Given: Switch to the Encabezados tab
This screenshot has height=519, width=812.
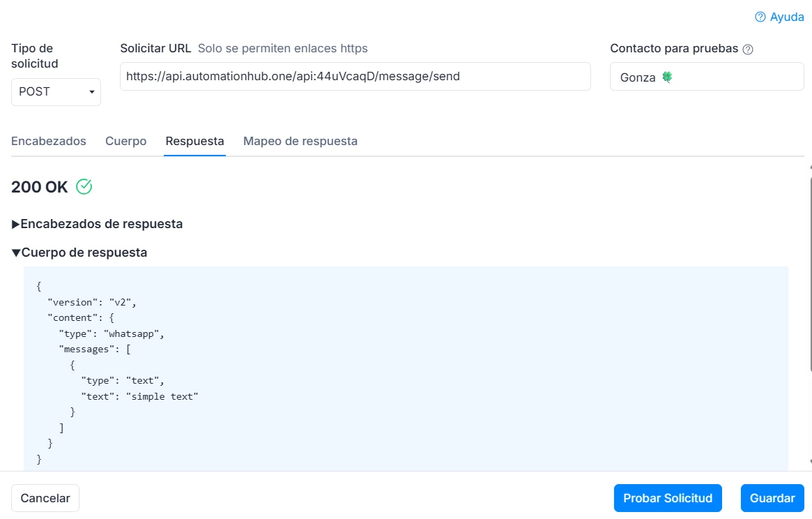Looking at the screenshot, I should click(49, 141).
